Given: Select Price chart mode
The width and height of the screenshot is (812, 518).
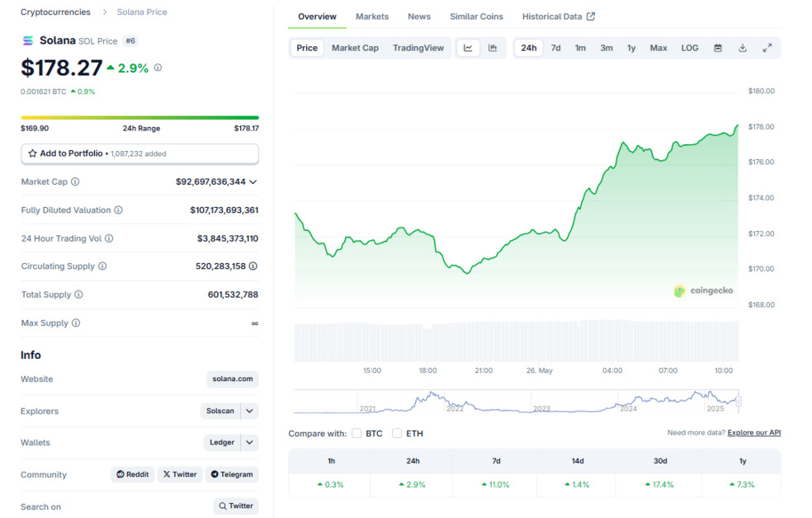Looking at the screenshot, I should pos(307,48).
